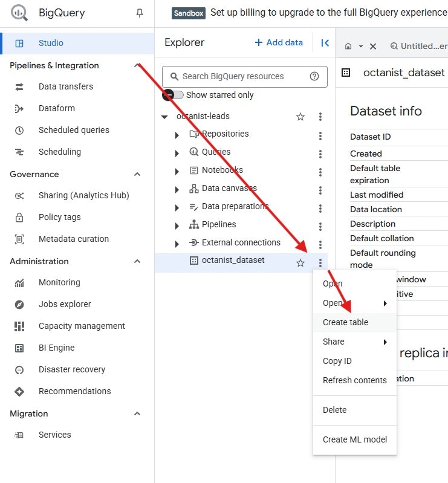This screenshot has width=448, height=483.
Task: Click the Search BigQuery resources field
Action: click(x=245, y=76)
